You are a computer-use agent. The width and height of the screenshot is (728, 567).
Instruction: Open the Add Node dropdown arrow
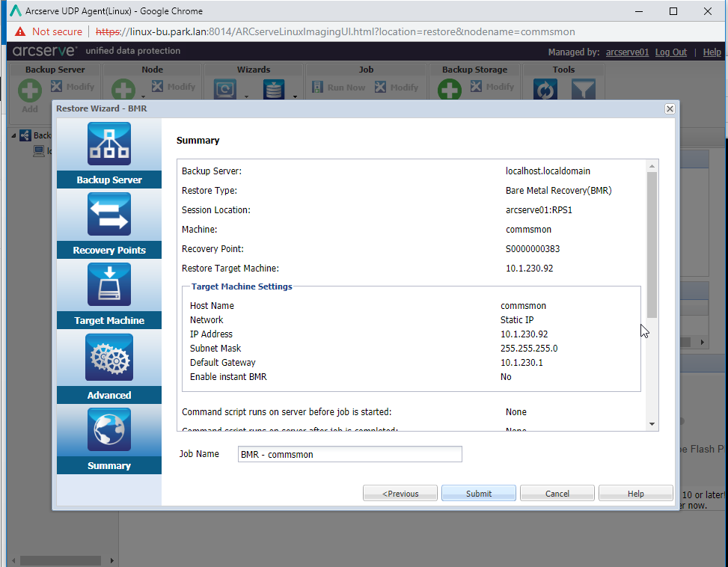pos(143,96)
